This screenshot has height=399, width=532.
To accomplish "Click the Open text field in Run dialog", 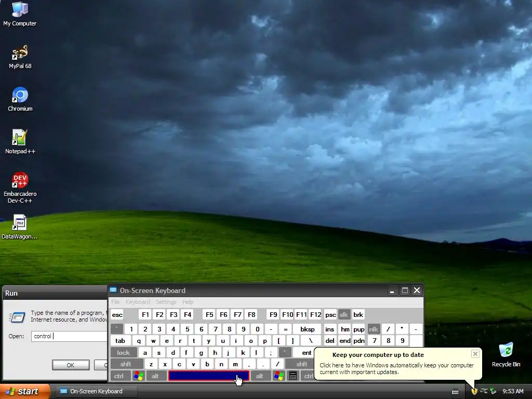I will click(69, 336).
